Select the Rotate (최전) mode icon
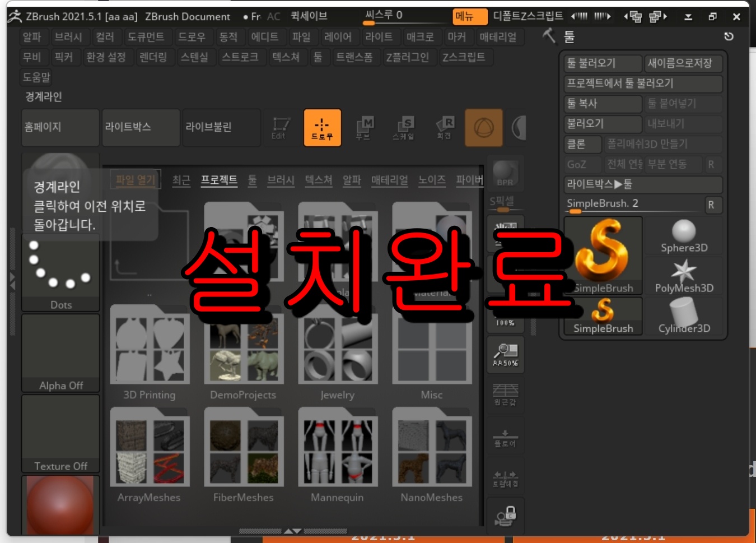 pyautogui.click(x=444, y=128)
